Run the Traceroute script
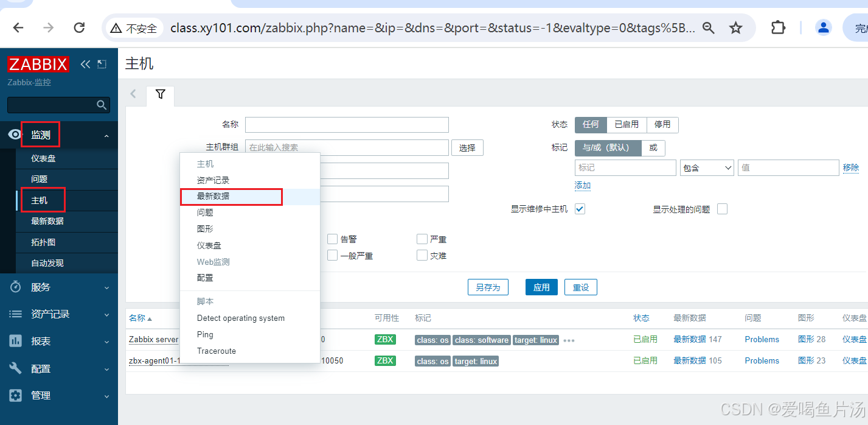Viewport: 868px width, 425px height. (x=250, y=351)
